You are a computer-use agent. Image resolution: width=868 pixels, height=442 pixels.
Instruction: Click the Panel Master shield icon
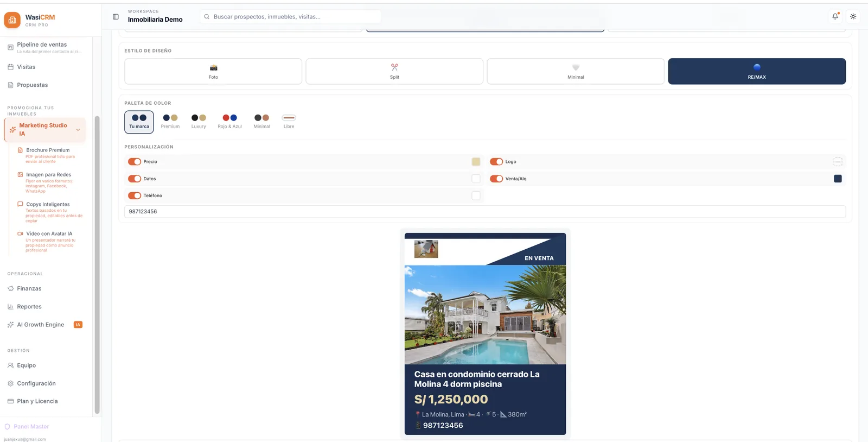(8, 427)
